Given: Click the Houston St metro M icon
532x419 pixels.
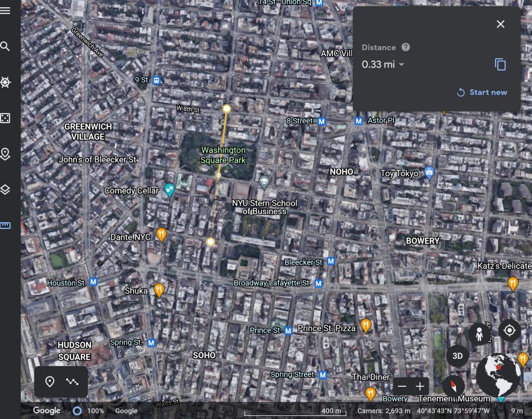Looking at the screenshot, I should coord(93,282).
